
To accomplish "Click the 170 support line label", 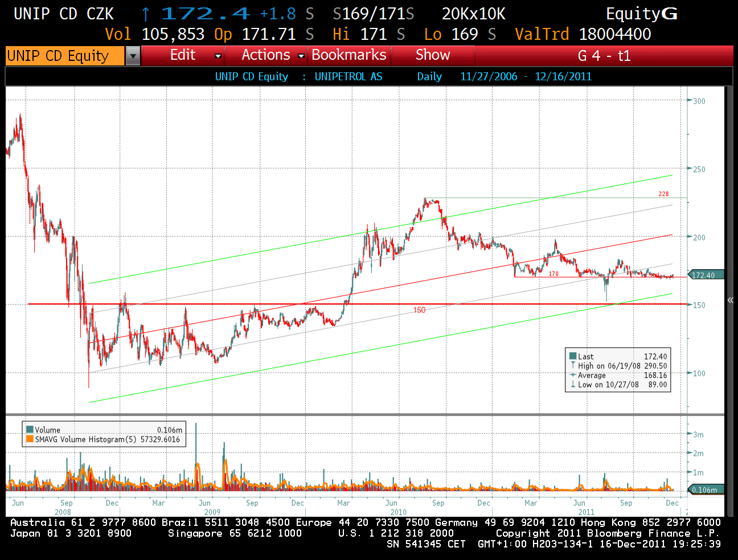I will tap(553, 274).
